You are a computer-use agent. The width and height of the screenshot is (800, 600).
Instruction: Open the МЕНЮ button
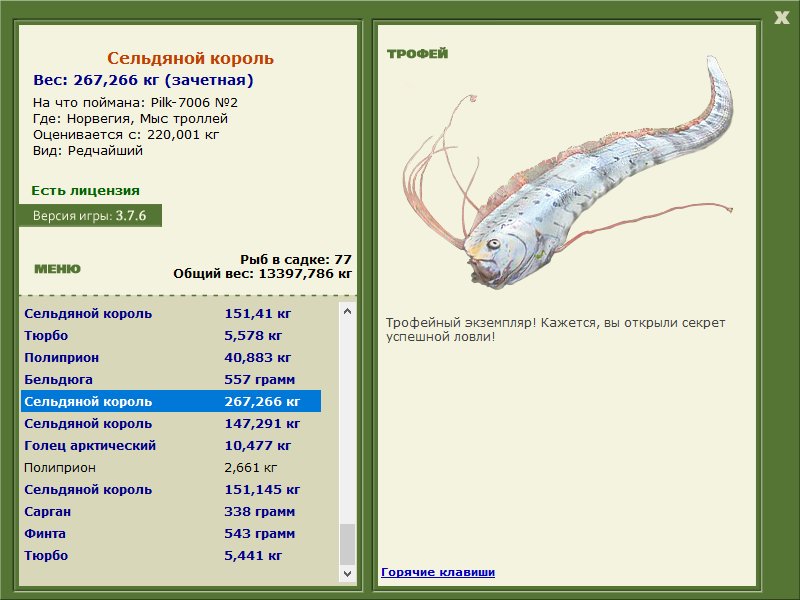coord(57,269)
